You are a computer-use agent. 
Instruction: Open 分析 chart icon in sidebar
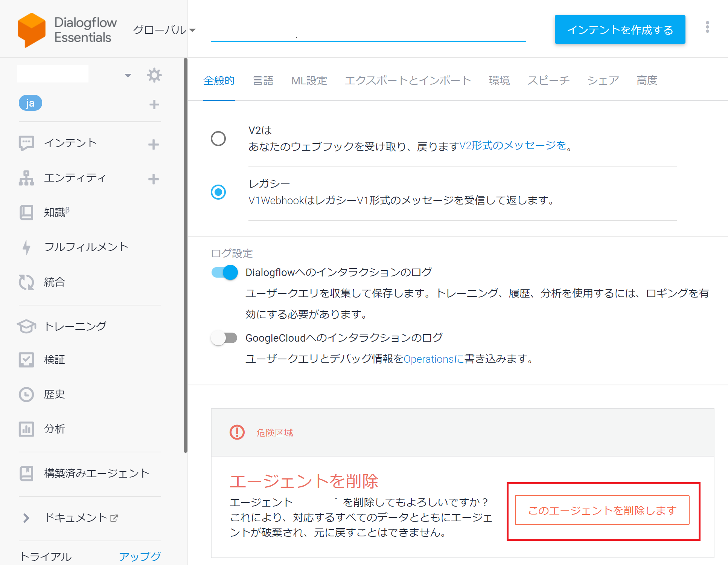pos(26,429)
